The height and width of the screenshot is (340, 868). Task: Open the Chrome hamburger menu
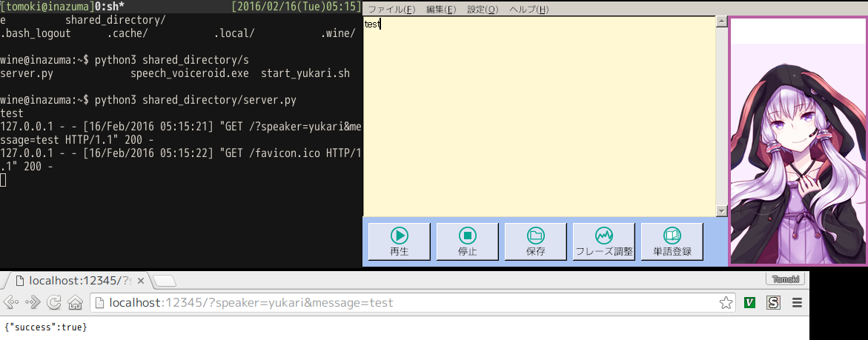point(798,302)
